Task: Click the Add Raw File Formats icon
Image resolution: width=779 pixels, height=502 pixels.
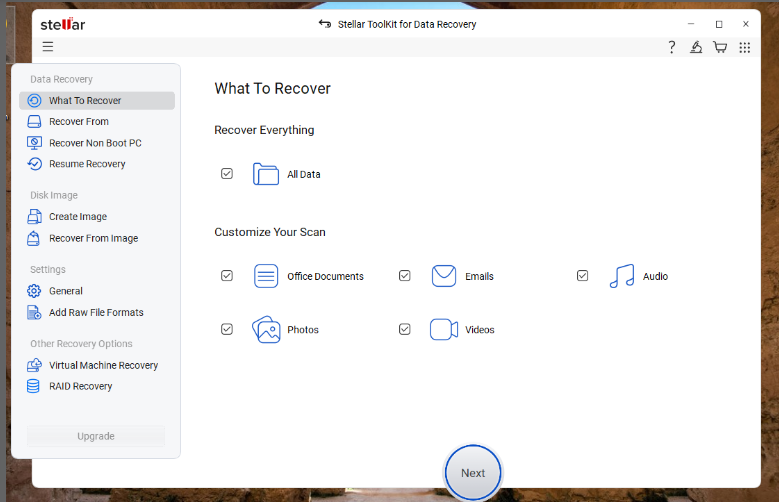Action: pyautogui.click(x=34, y=313)
